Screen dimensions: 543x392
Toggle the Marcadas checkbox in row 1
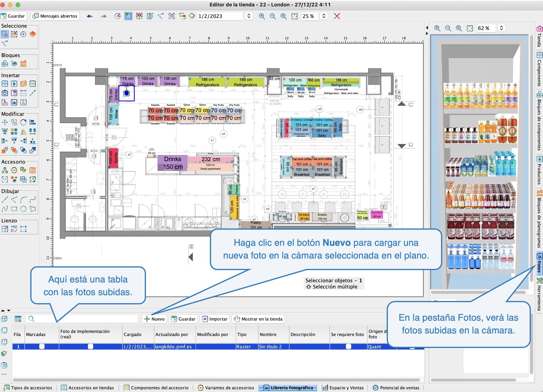click(42, 346)
